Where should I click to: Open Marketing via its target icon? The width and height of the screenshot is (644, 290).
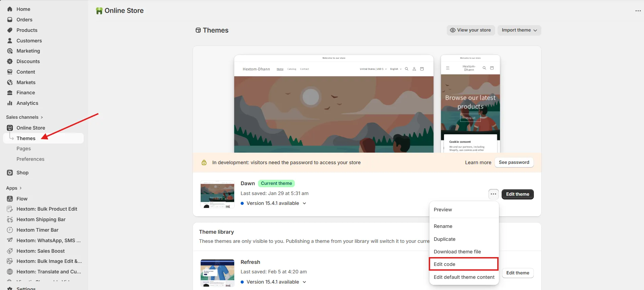(x=10, y=51)
